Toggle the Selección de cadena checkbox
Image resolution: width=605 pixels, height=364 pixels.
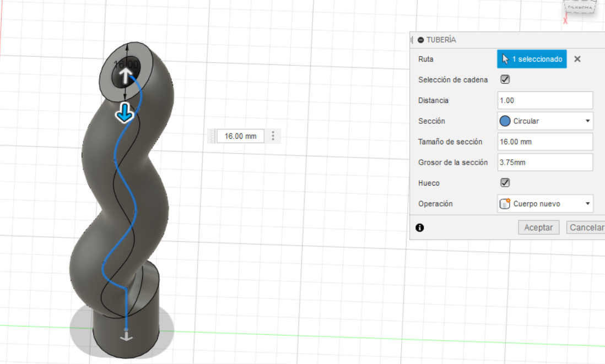point(505,79)
